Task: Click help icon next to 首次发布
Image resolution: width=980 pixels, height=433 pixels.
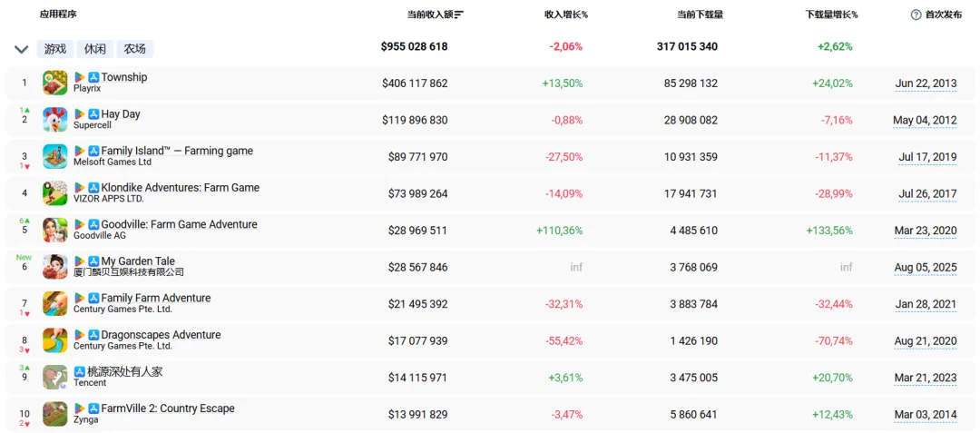Action: [x=916, y=15]
